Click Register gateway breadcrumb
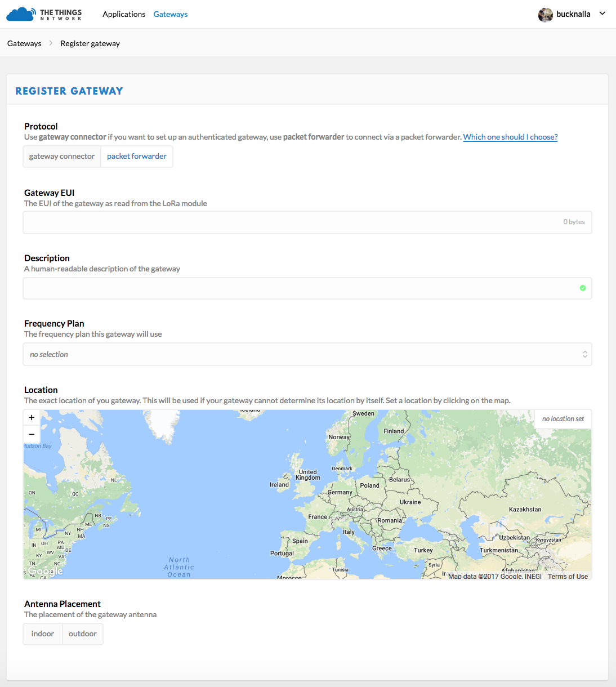 click(90, 43)
